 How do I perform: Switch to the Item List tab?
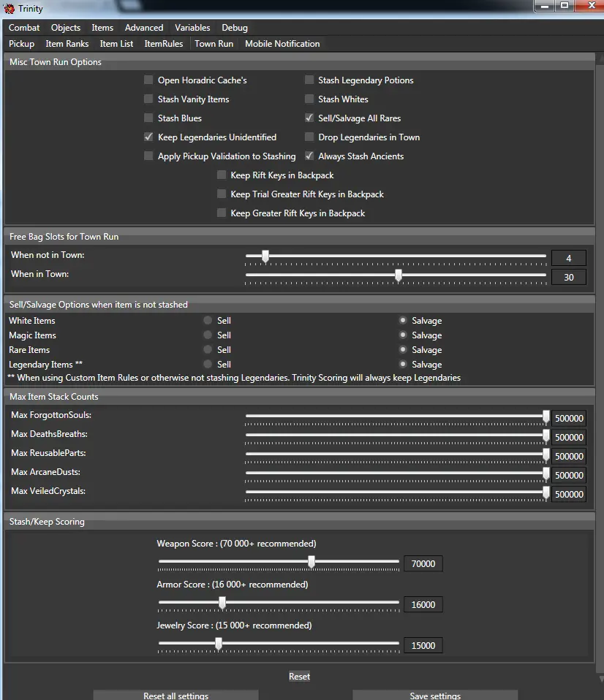tap(116, 44)
